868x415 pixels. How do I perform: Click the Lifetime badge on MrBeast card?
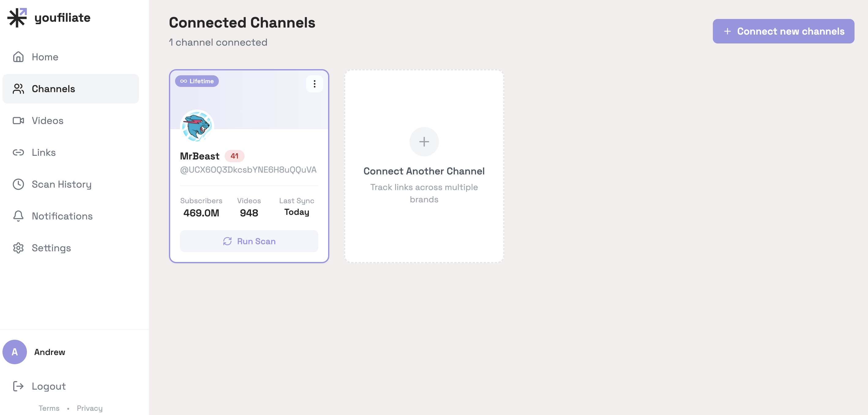(x=197, y=81)
